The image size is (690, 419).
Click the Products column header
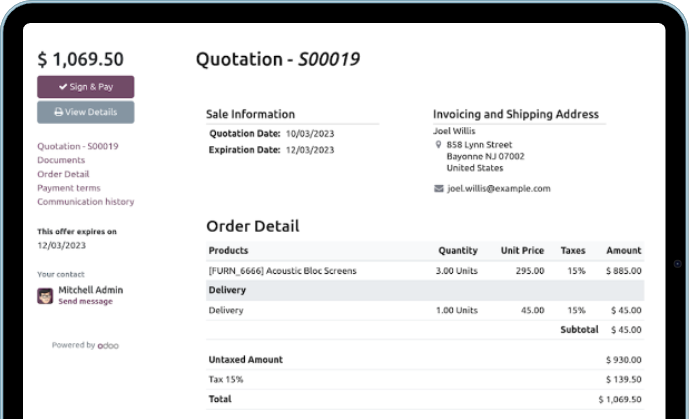coord(228,250)
